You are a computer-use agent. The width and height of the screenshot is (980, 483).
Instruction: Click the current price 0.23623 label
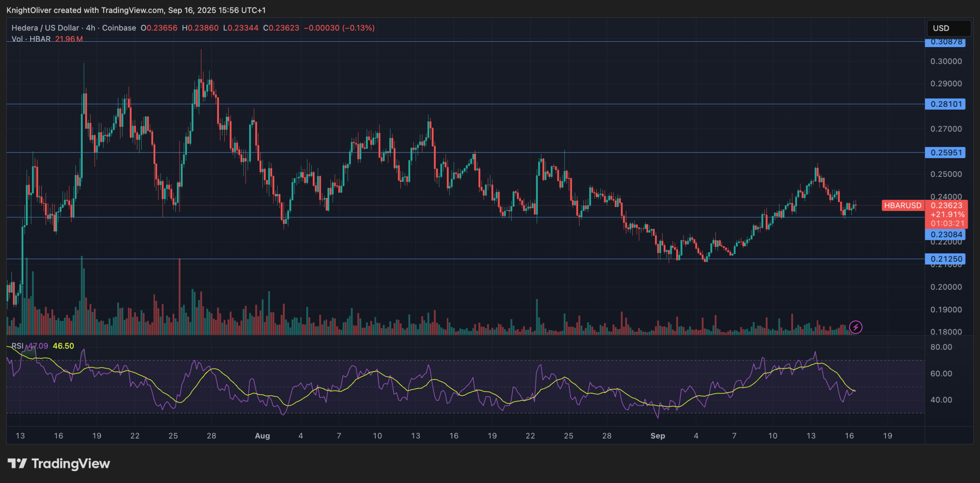click(946, 206)
